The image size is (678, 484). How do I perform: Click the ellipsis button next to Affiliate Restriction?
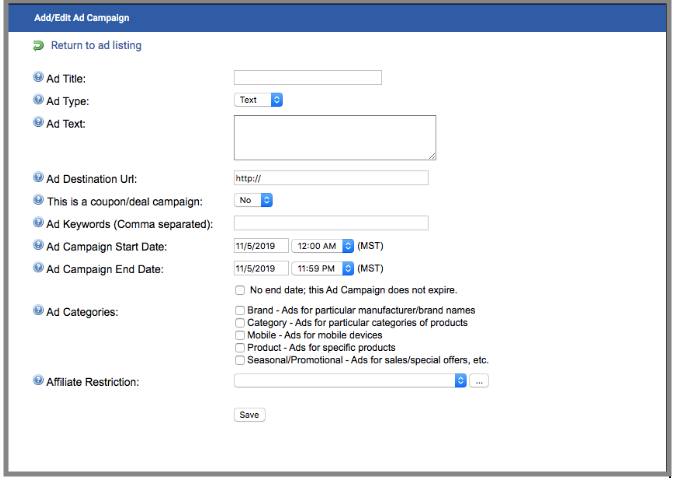pyautogui.click(x=479, y=381)
